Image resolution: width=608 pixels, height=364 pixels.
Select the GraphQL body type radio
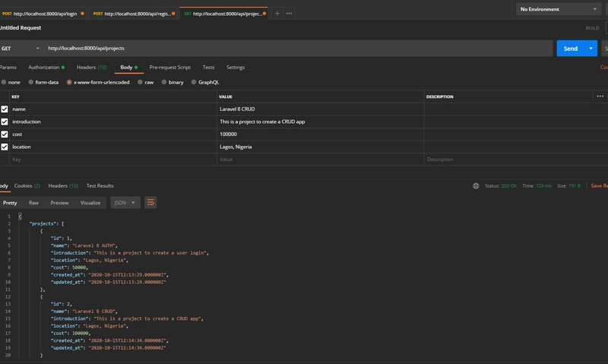[194, 82]
